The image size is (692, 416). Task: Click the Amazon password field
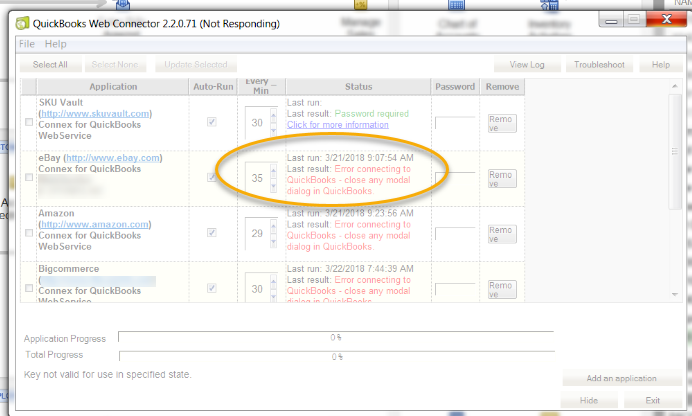click(455, 233)
